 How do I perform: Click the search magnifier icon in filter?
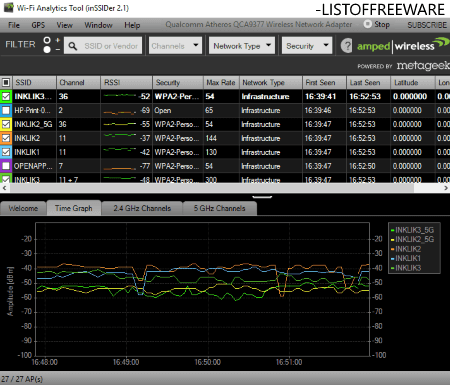72,46
